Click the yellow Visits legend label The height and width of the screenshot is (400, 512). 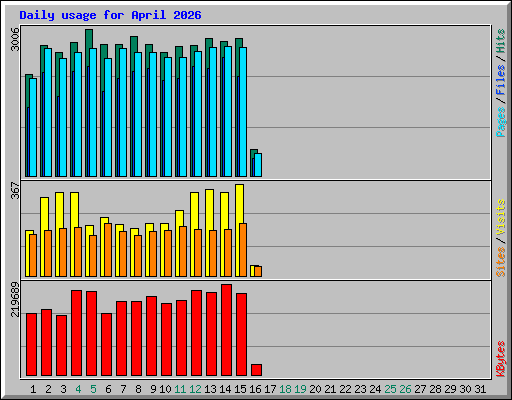click(500, 218)
